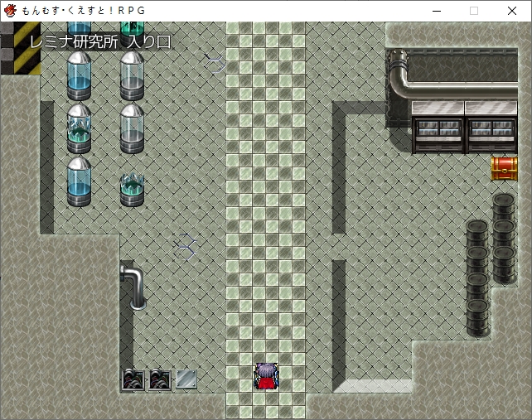Select the shattered tank with green liquid, left column
Screen dimensions: 532x420
pos(79,129)
